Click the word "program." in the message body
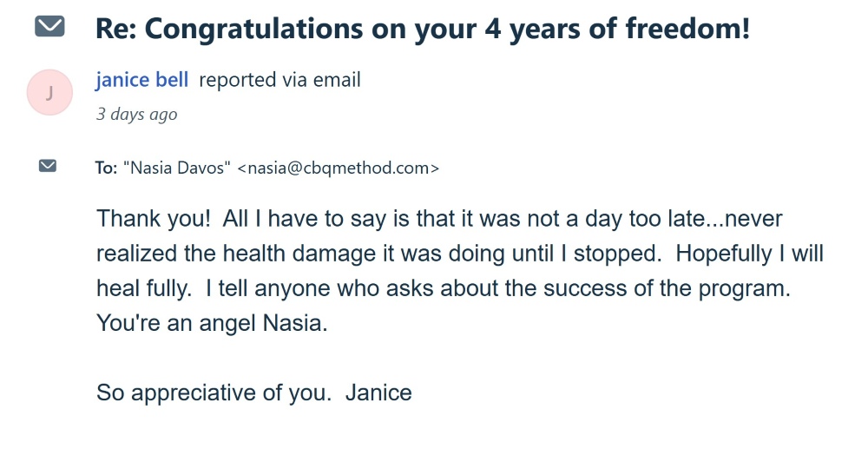Image resolution: width=868 pixels, height=462 pixels. 748,287
